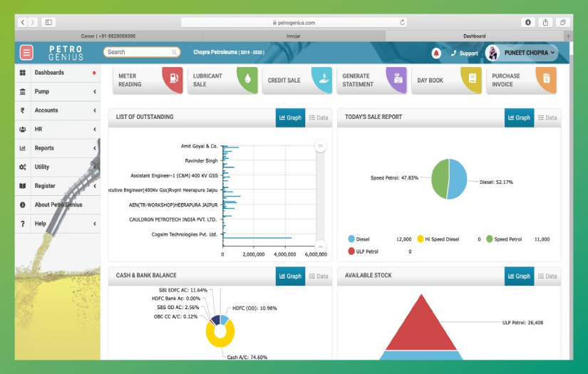
Task: Click the blue hand-with-dollar icon
Action: (x=324, y=78)
